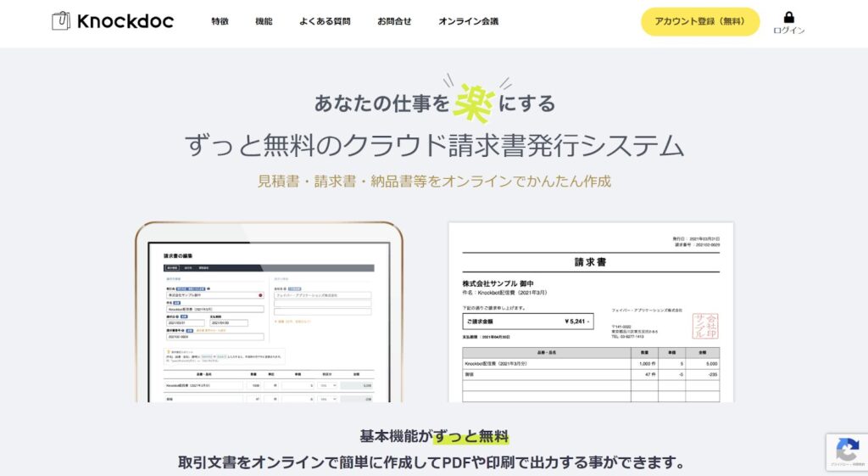Screen dimensions: 868x476
Task: Click the 請求書 sample invoice preview
Action: [590, 312]
